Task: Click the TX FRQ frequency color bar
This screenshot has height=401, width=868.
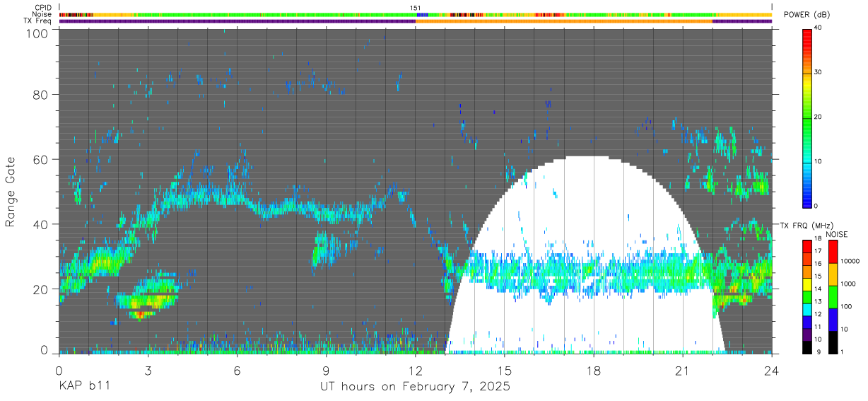Action: point(807,296)
